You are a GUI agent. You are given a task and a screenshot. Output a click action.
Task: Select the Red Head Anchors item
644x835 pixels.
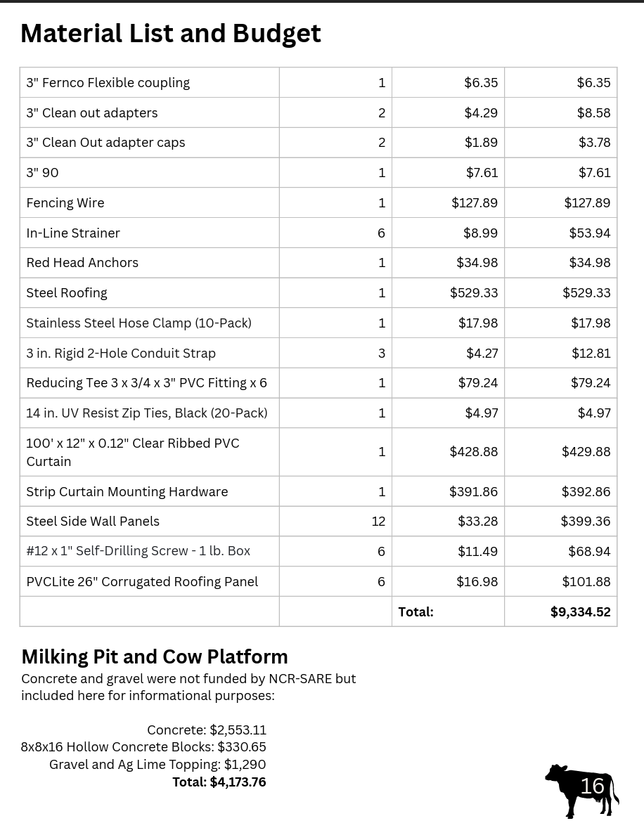click(x=82, y=262)
